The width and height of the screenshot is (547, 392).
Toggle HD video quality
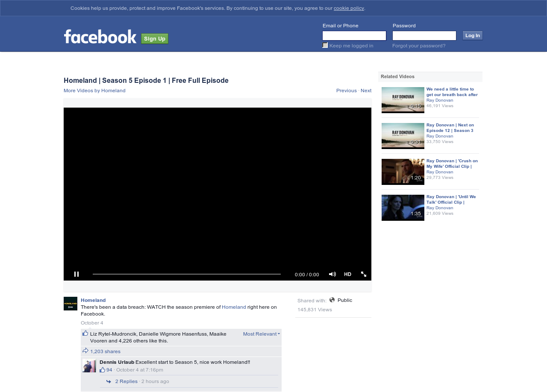348,274
